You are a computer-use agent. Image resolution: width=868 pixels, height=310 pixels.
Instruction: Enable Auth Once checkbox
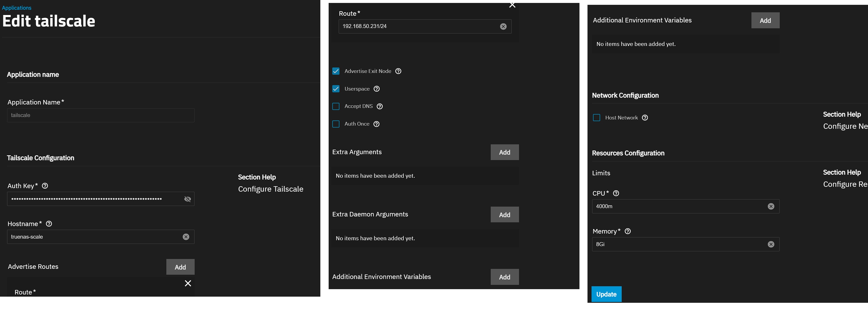point(336,124)
